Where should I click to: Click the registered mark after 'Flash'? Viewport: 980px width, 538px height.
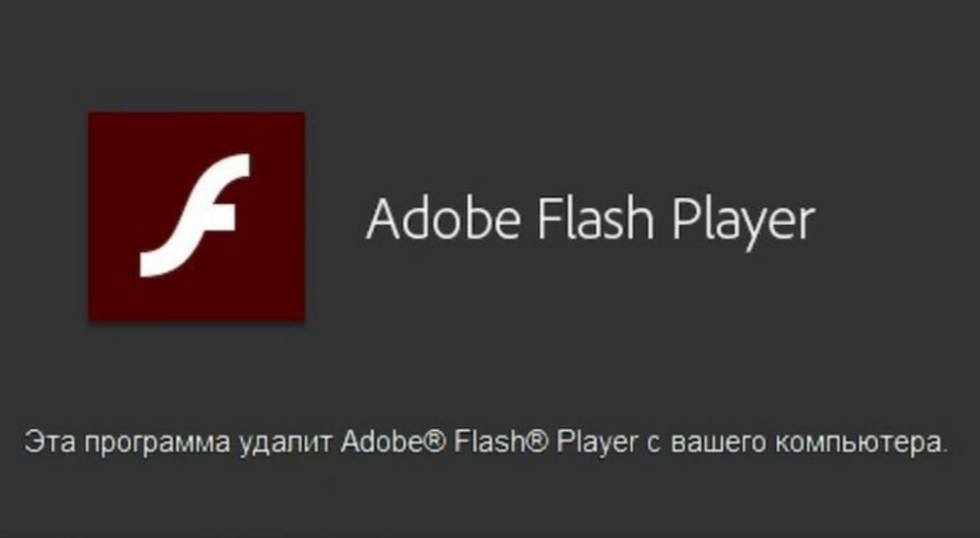point(540,443)
